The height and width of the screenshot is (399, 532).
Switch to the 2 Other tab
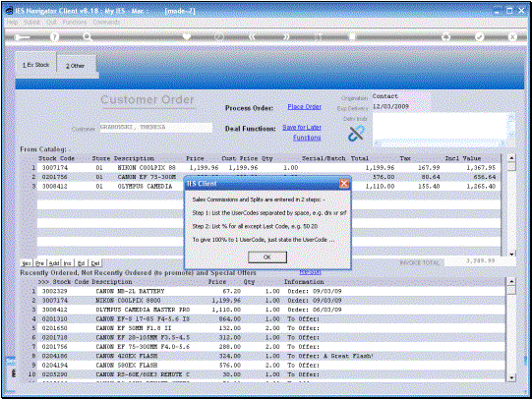(x=76, y=66)
